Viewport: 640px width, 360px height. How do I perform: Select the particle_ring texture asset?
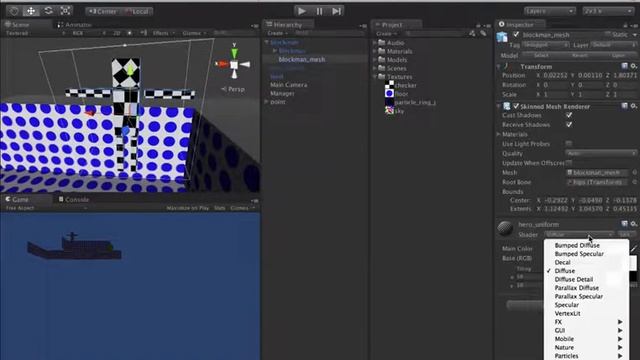410,102
